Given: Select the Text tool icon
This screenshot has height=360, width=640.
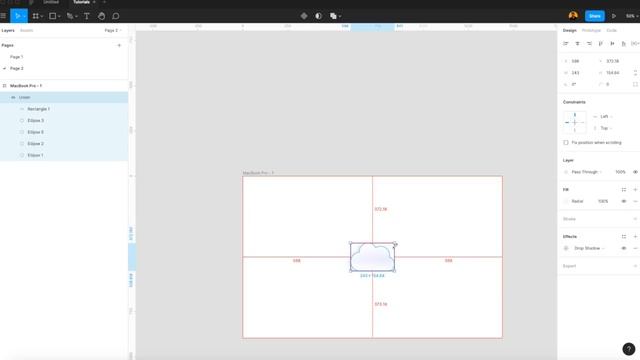Looking at the screenshot, I should 87,16.
